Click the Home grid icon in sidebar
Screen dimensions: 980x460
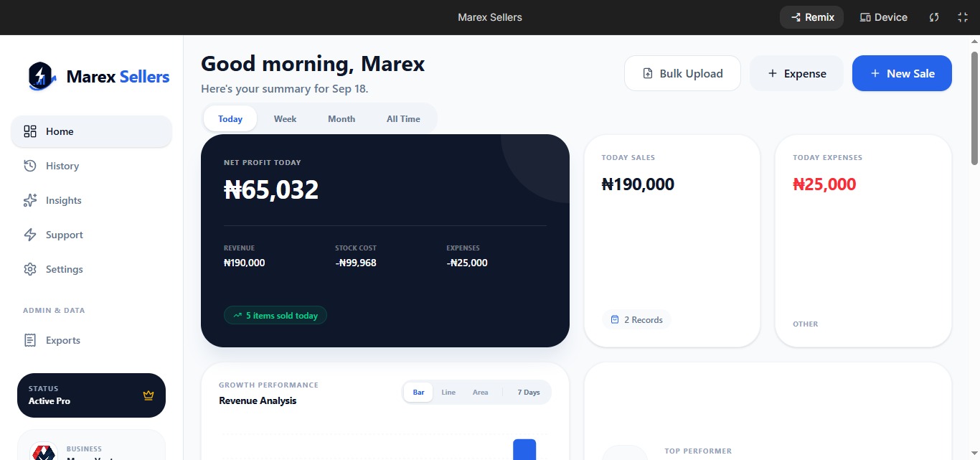pyautogui.click(x=30, y=131)
